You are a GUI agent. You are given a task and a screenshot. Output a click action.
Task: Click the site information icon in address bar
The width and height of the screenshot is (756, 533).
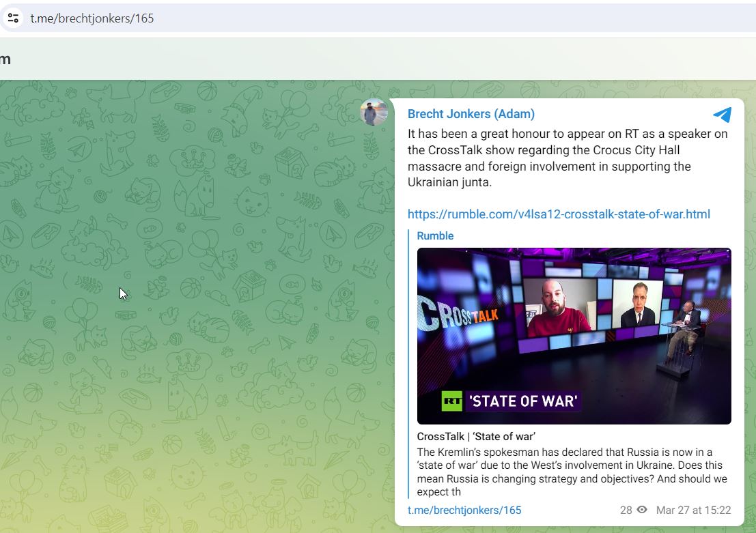13,18
